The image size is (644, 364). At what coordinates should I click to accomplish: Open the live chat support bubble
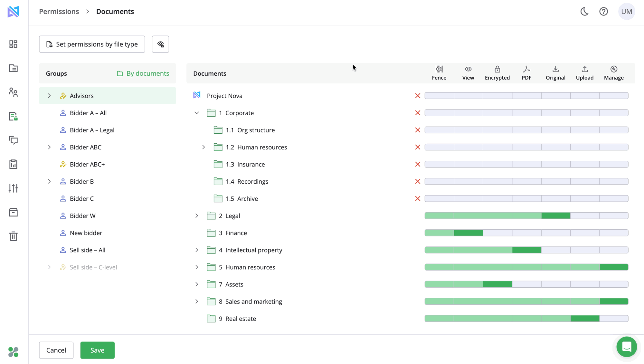(x=626, y=347)
